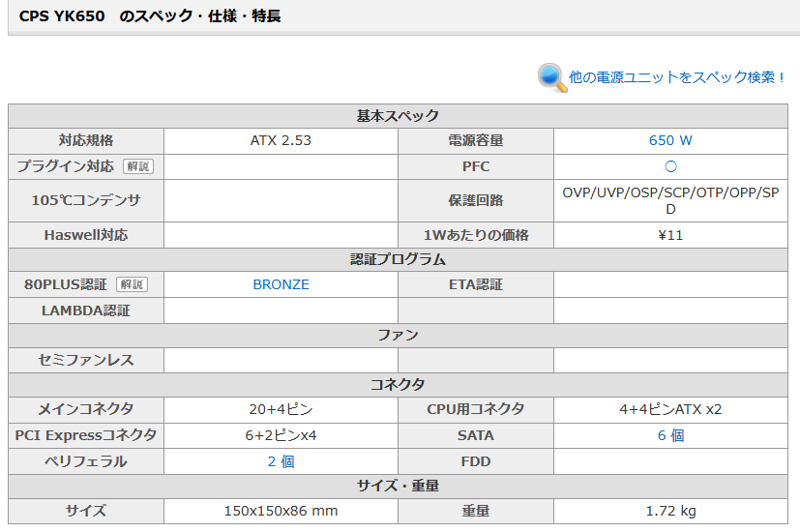Click the CPS YK650 page heading

150,16
